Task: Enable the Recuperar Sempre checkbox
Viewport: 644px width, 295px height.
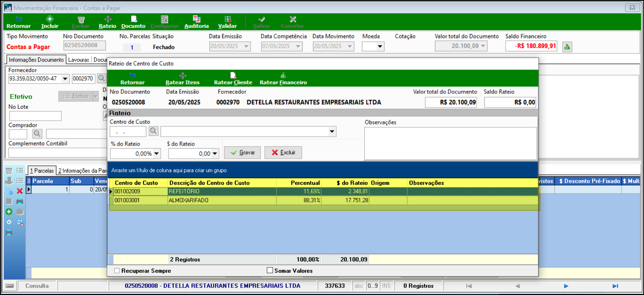Action: [x=117, y=271]
